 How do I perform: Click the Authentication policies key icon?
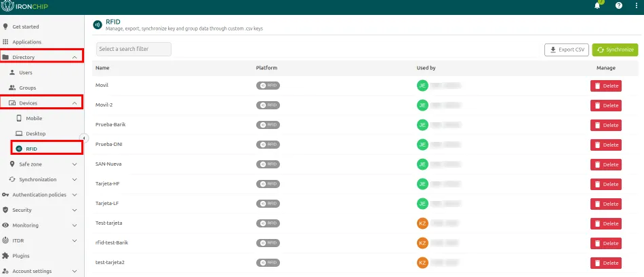[5, 195]
